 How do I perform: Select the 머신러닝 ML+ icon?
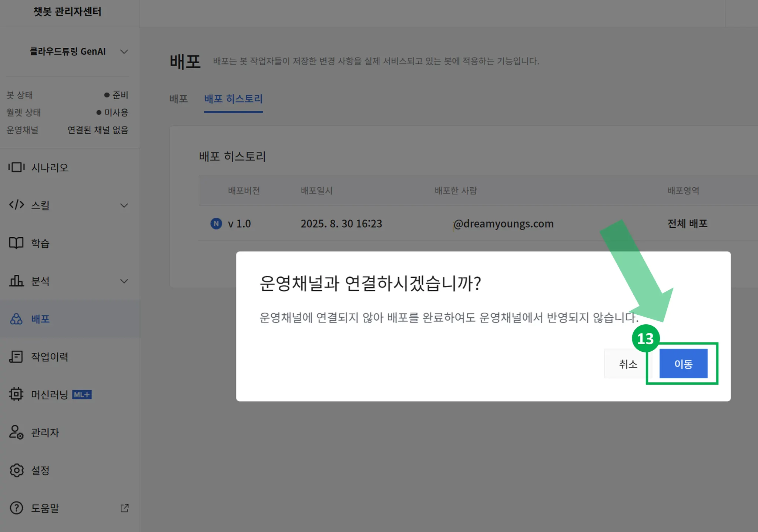(16, 395)
